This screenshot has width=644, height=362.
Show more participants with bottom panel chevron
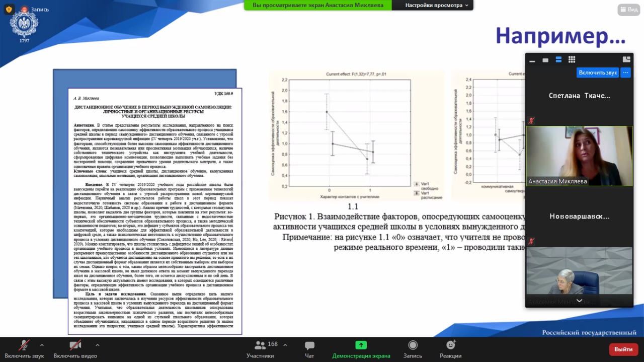pos(580,301)
